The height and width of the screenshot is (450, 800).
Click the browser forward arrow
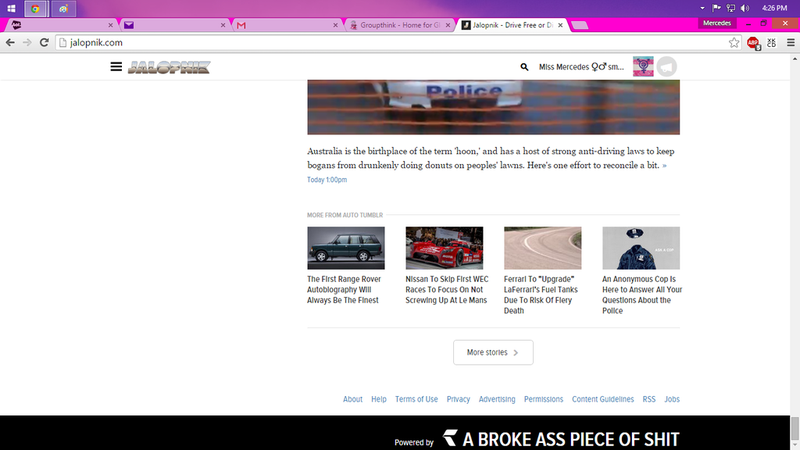27,42
